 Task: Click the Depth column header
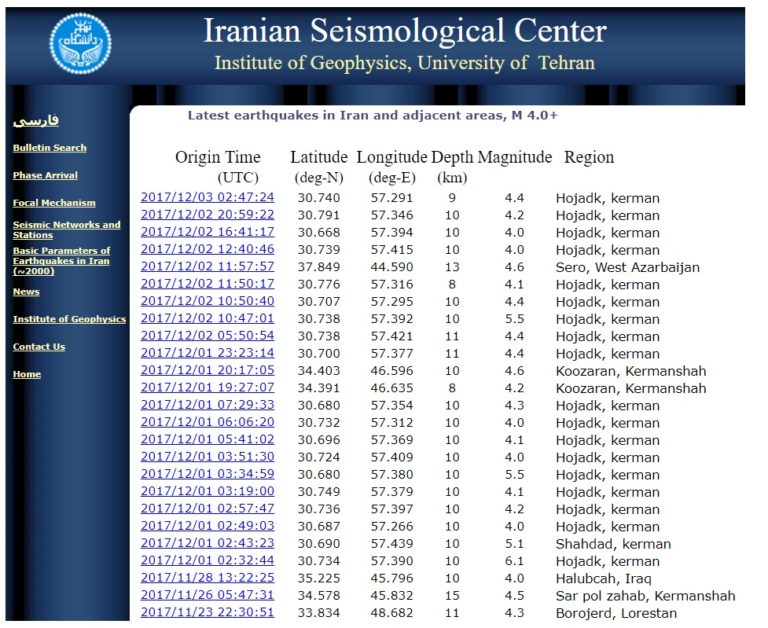click(x=452, y=157)
